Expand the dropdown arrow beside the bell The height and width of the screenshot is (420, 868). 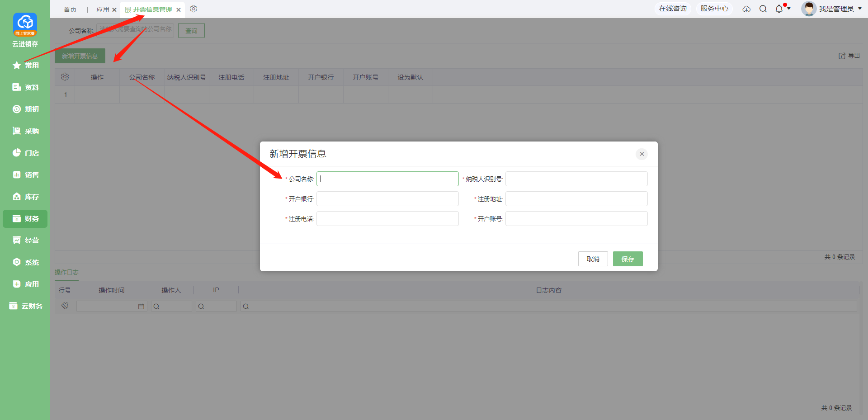point(789,9)
